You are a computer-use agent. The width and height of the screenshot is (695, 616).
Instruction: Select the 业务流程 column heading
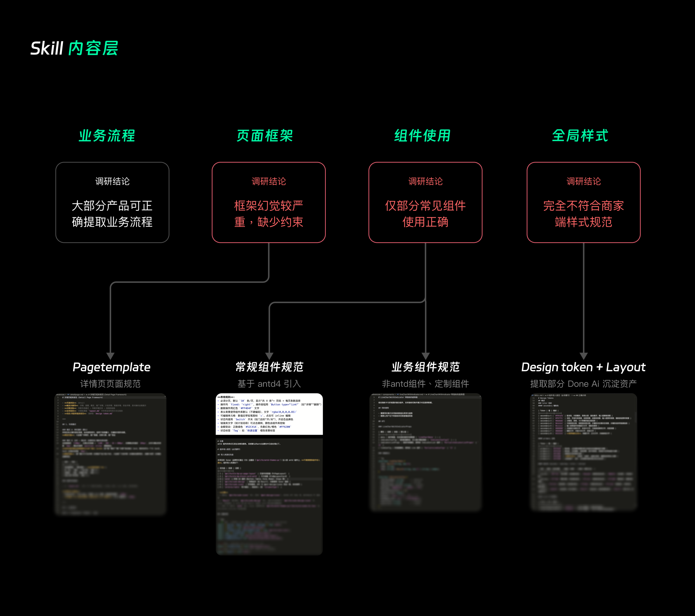(107, 135)
